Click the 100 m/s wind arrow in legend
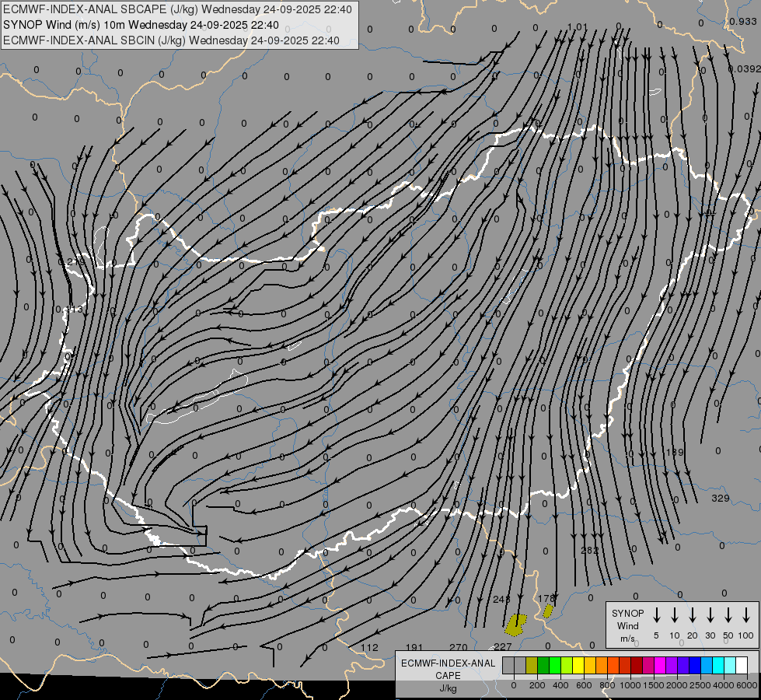This screenshot has height=700, width=761. tap(746, 615)
